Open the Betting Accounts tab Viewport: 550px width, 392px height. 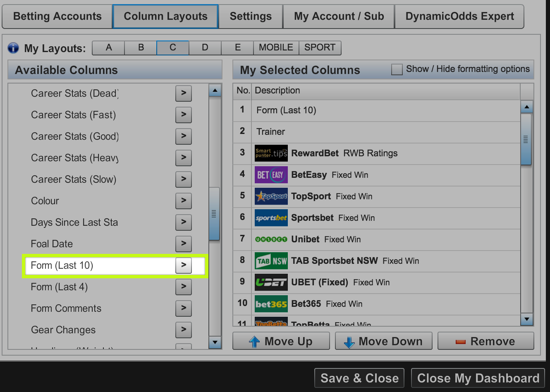click(57, 17)
